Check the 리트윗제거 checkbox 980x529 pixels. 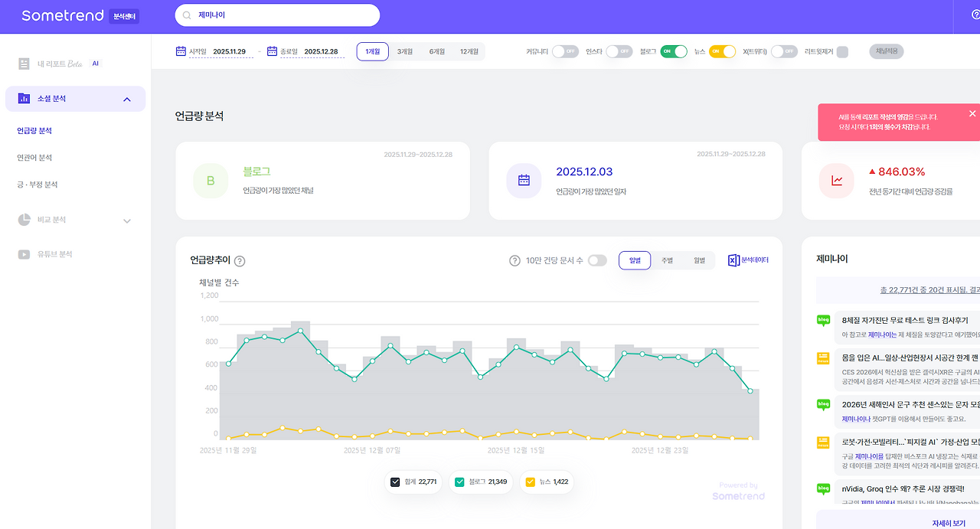coord(842,52)
